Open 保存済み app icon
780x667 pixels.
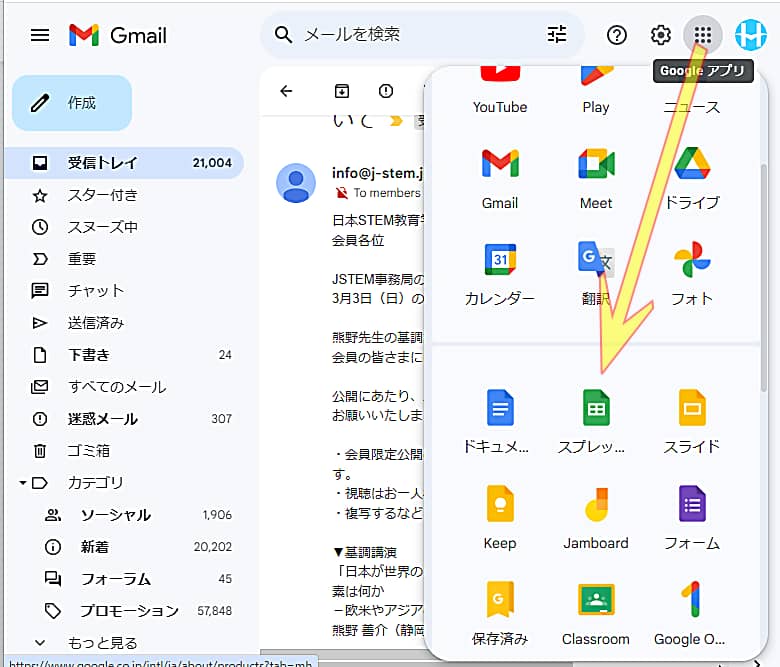pyautogui.click(x=500, y=600)
